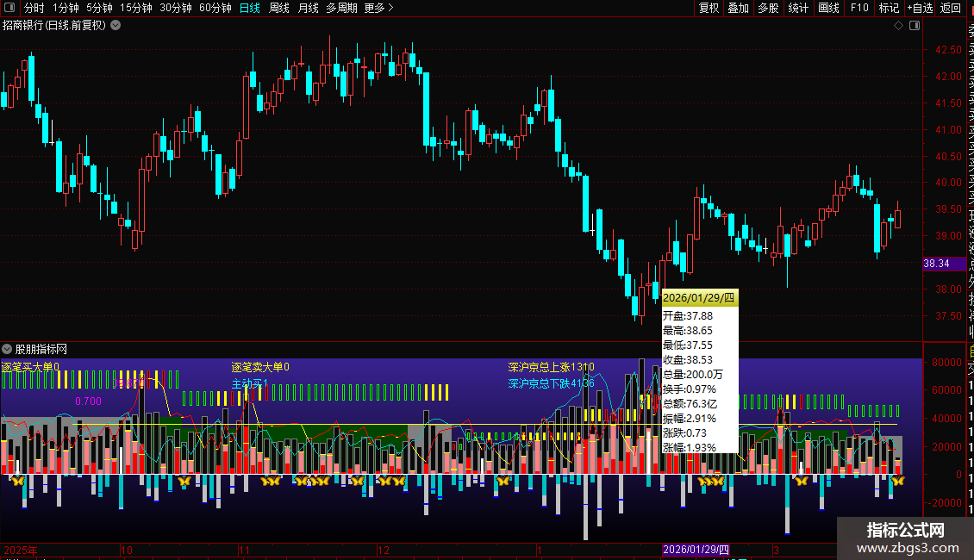Expand the 股朋指标网 indicator dropdown
This screenshot has width=974, height=560.
tap(7, 349)
